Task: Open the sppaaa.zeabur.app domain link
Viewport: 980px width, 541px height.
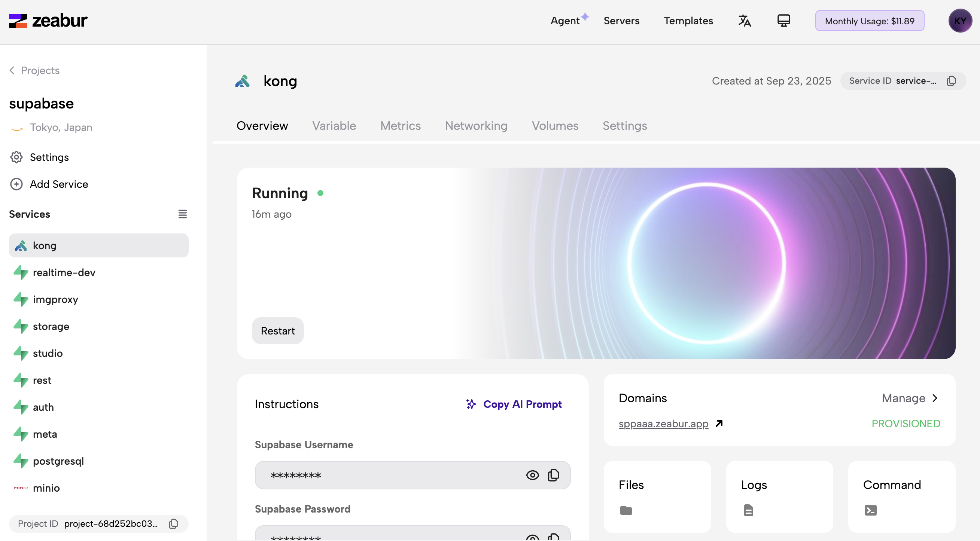Action: [x=663, y=424]
